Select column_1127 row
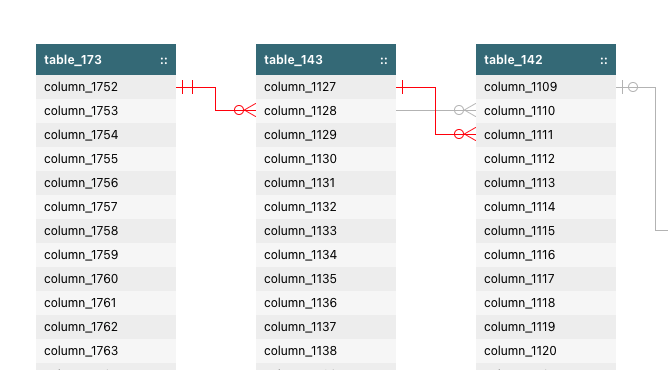668x370 pixels. [326, 87]
